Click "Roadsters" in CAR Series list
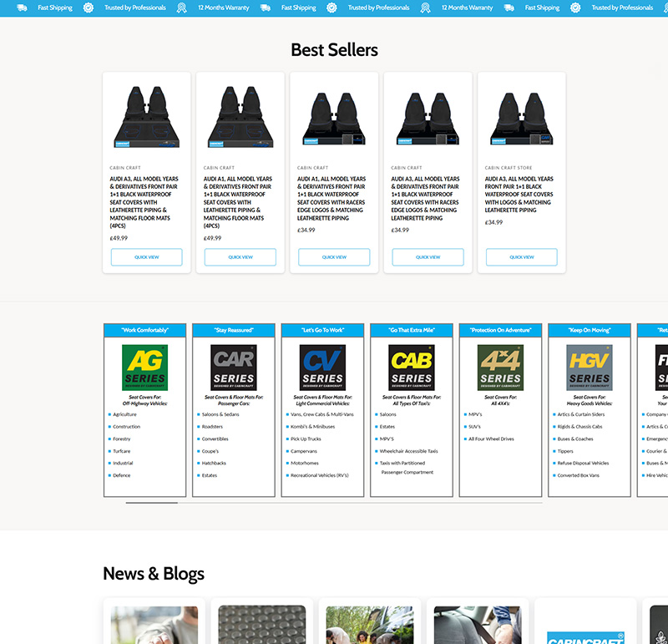The height and width of the screenshot is (644, 668). tap(212, 427)
